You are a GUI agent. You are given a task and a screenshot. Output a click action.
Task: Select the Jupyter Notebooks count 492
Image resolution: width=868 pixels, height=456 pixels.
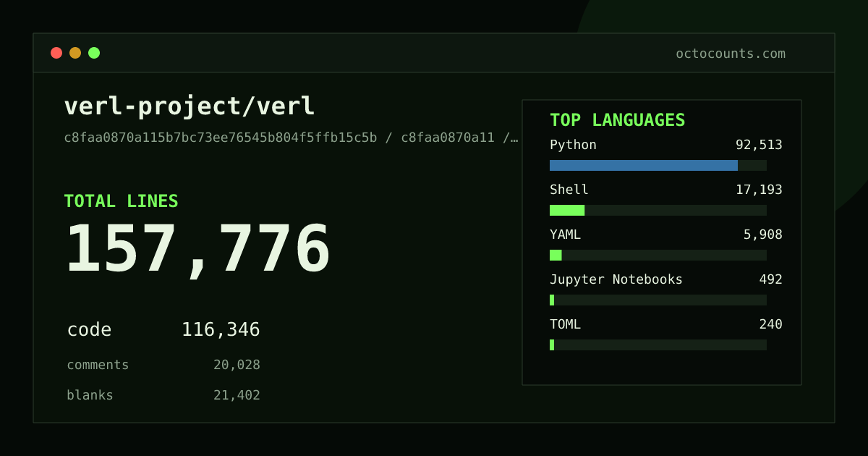coord(771,279)
